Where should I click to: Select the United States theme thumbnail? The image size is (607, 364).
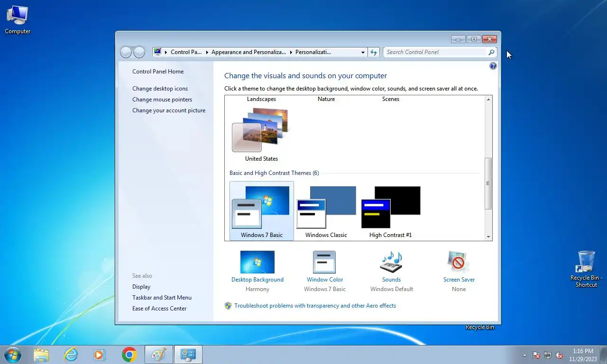261,131
